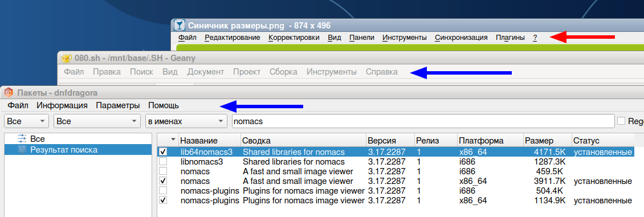Click Geany window title bar '080.sh'
Image resolution: width=644 pixels, height=217 pixels.
coord(135,58)
